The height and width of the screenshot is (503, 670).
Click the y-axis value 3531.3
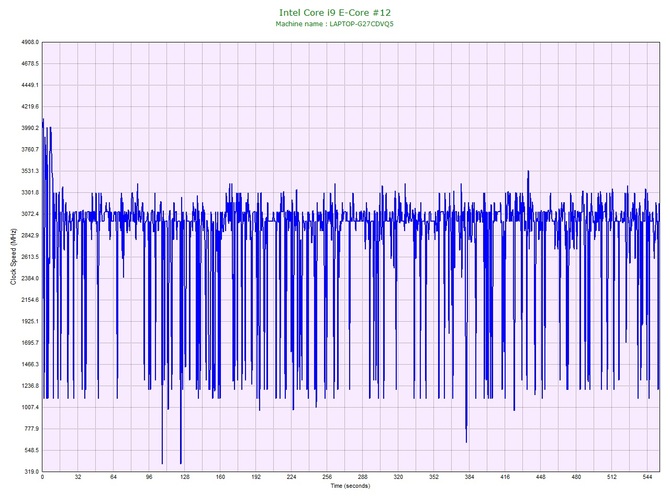pyautogui.click(x=30, y=171)
